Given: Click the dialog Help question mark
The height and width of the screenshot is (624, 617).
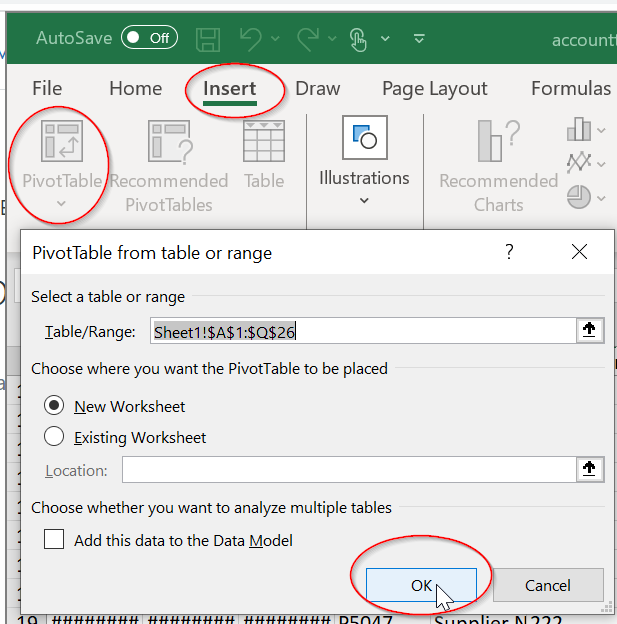Looking at the screenshot, I should [x=509, y=252].
